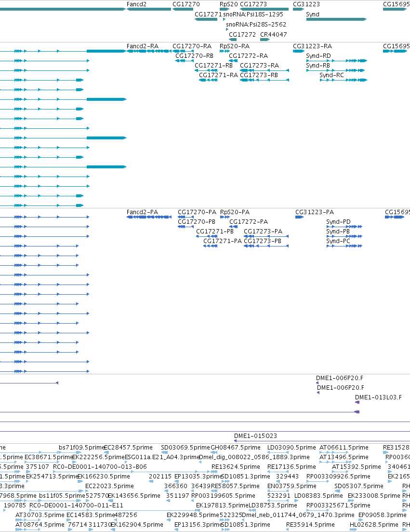
Task: Click the Fancd2 gene label
Action: pos(136,4)
